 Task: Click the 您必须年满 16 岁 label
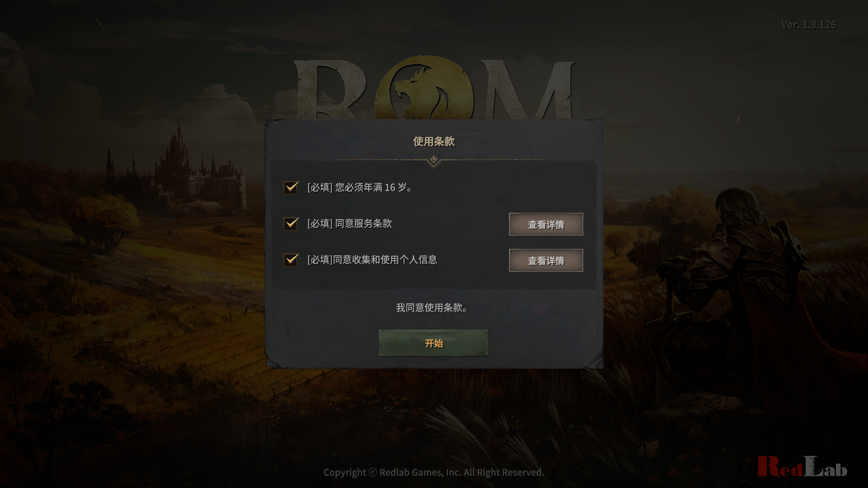coord(373,187)
